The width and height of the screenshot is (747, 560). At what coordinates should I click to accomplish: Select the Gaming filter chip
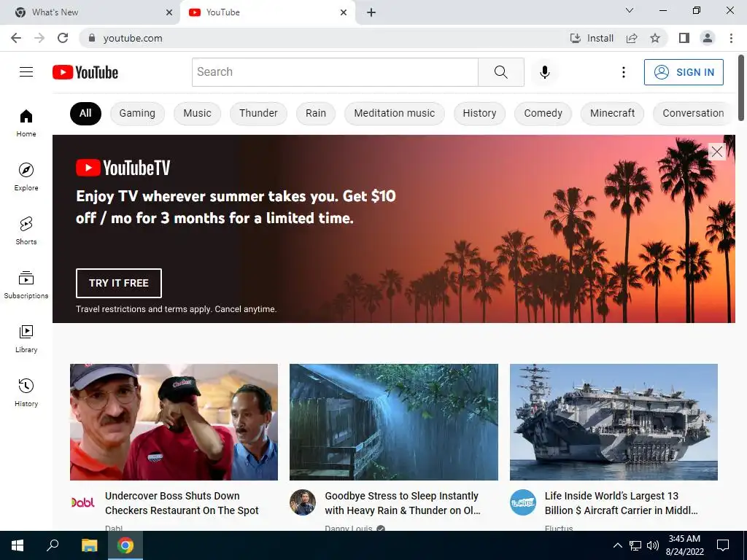tap(137, 113)
